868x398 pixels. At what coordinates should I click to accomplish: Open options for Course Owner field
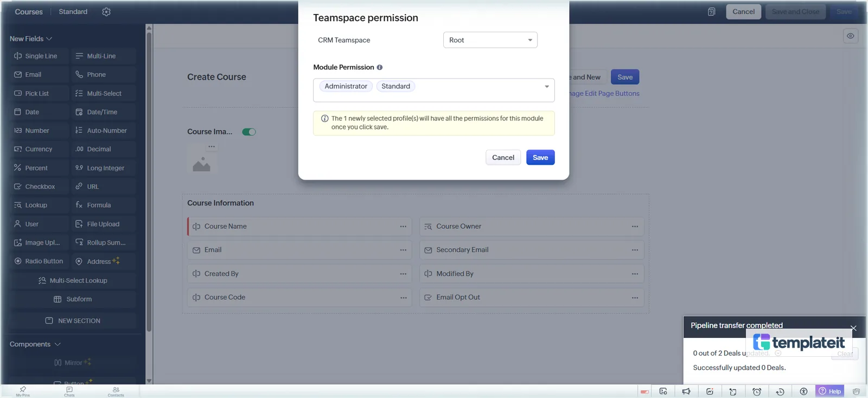point(635,227)
